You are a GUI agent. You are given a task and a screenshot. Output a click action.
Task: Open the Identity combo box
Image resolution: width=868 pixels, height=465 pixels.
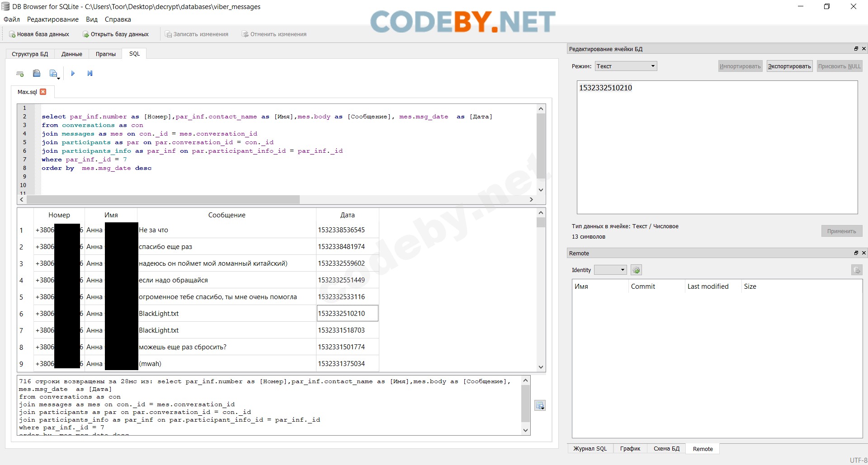610,270
